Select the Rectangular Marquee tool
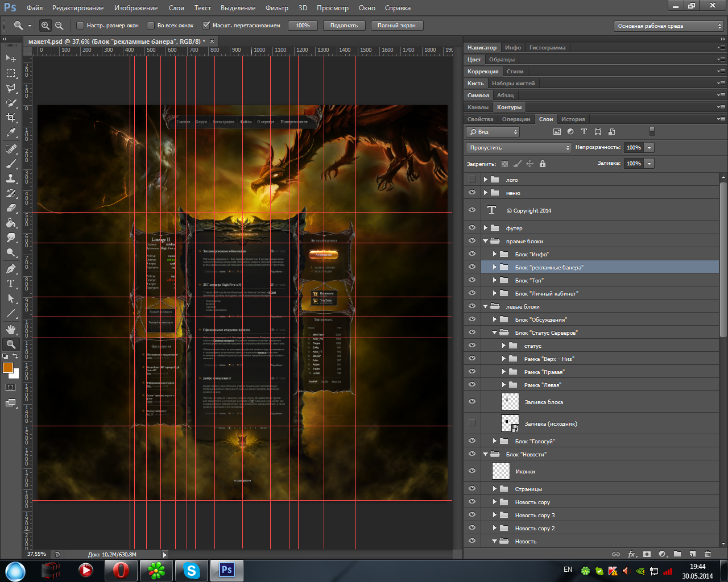The height and width of the screenshot is (582, 728). click(x=11, y=73)
